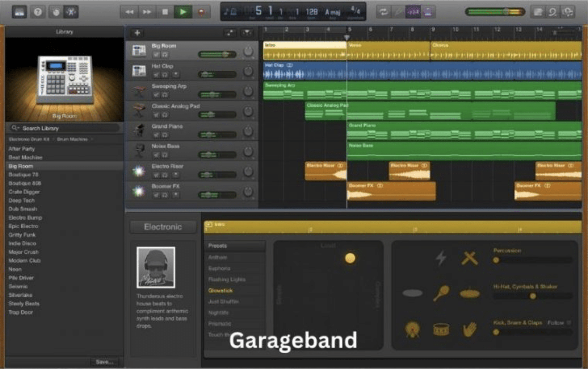The width and height of the screenshot is (588, 369).
Task: Mute the Noise Bass track
Action: point(156,155)
